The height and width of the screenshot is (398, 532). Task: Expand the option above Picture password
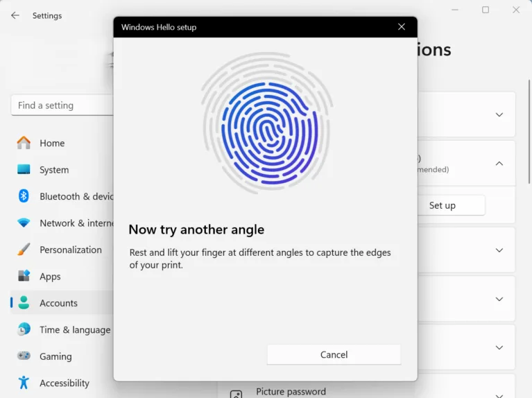499,347
